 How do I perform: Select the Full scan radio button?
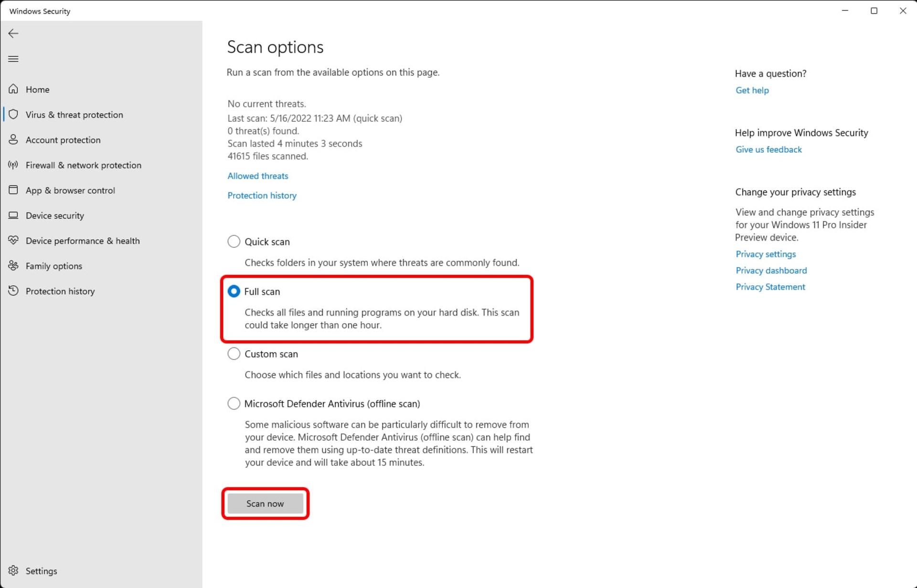(x=234, y=291)
